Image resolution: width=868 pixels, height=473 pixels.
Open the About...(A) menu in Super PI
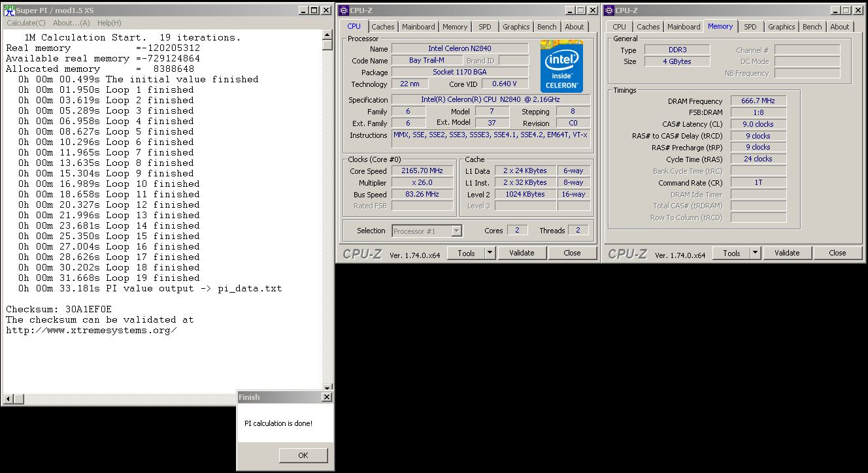[x=71, y=23]
